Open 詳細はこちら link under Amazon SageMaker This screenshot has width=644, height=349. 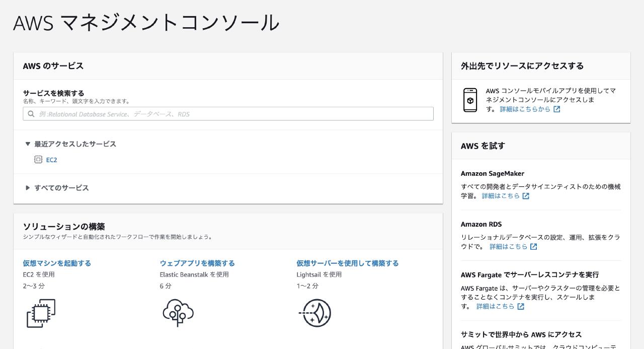pos(501,196)
